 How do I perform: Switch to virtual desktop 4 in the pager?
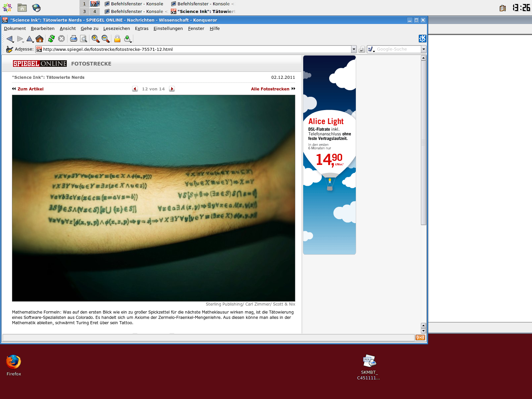tap(95, 11)
